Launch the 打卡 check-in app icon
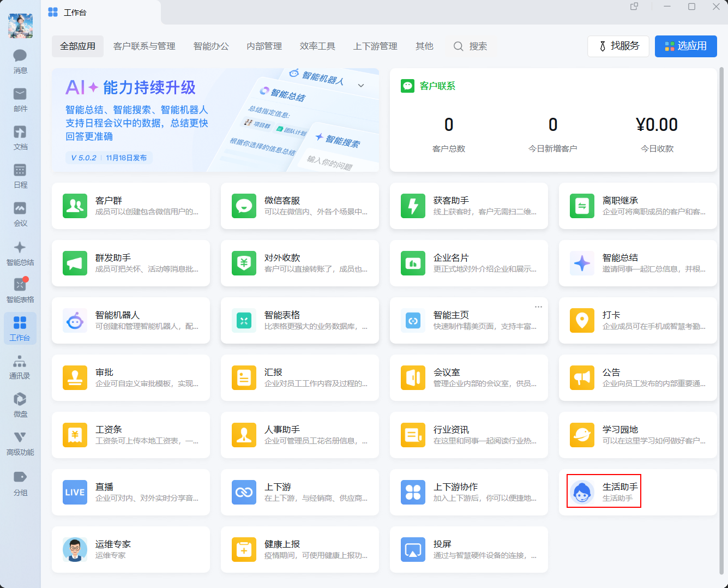Screen dimensions: 728x588 (582, 320)
